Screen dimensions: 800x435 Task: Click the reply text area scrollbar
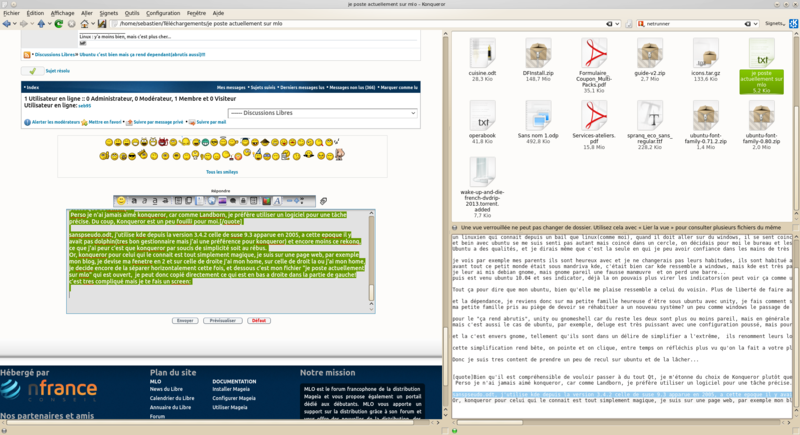(x=371, y=261)
